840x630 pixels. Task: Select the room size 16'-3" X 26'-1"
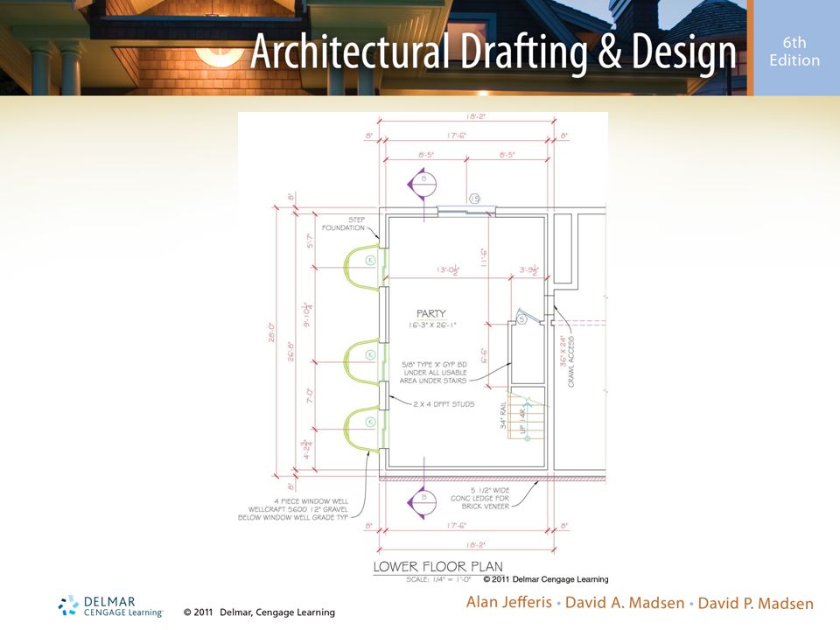(431, 325)
